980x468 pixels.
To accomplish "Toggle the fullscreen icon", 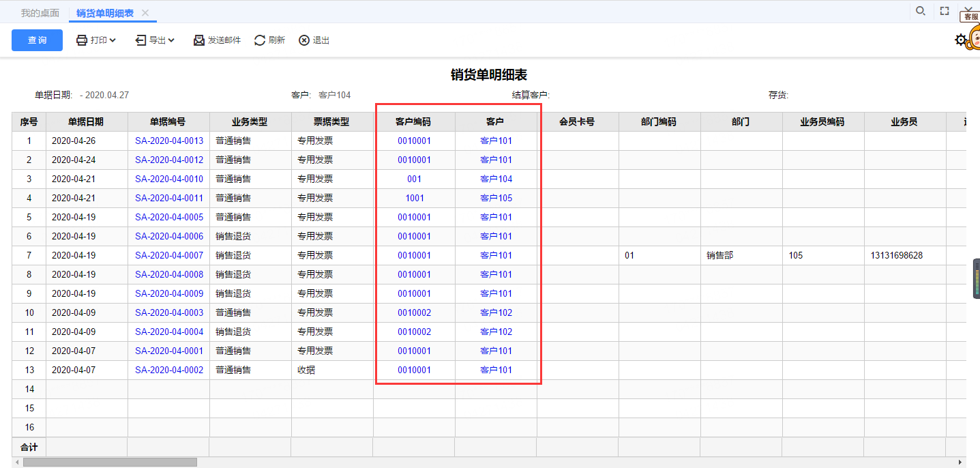I will point(945,11).
